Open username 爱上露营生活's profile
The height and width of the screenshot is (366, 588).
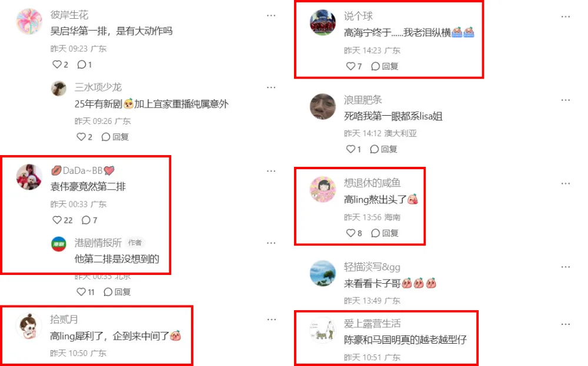(372, 323)
